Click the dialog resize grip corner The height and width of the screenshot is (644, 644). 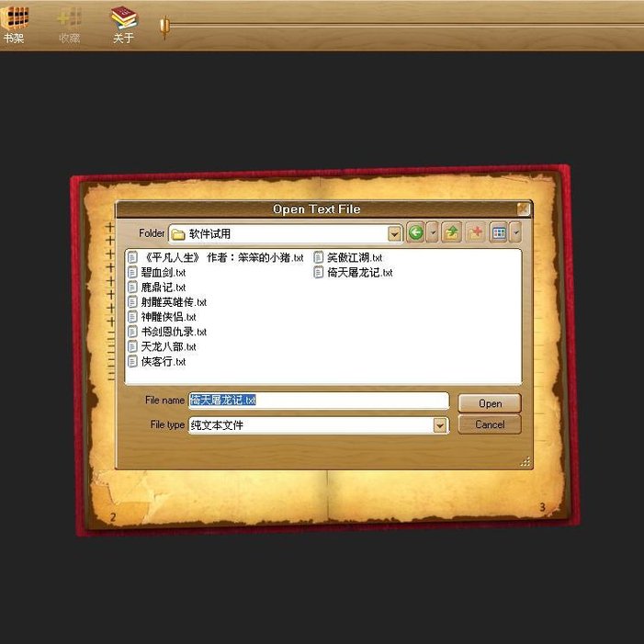point(525,462)
